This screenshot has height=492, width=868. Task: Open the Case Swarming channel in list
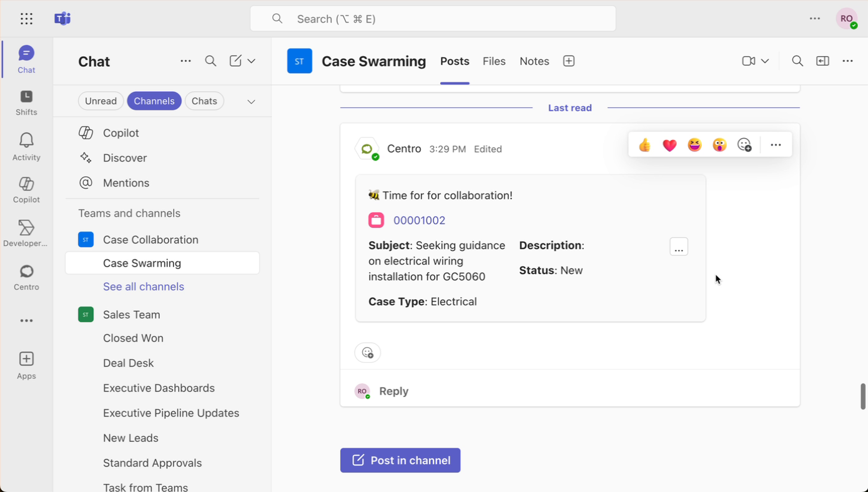point(162,263)
